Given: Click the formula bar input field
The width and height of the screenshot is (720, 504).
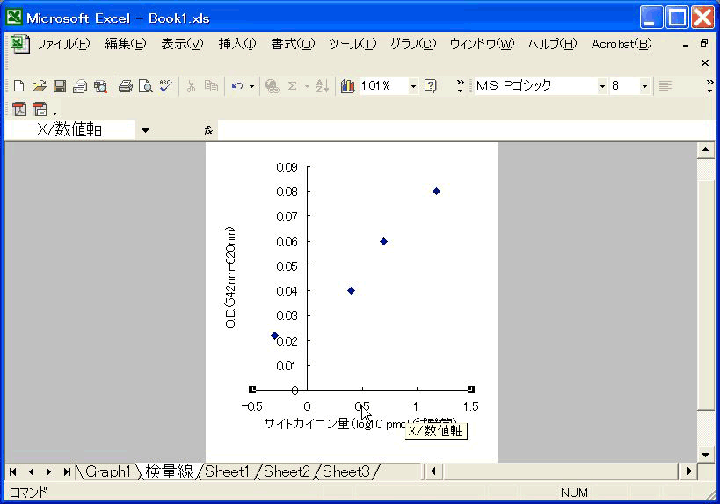Looking at the screenshot, I should (x=450, y=130).
